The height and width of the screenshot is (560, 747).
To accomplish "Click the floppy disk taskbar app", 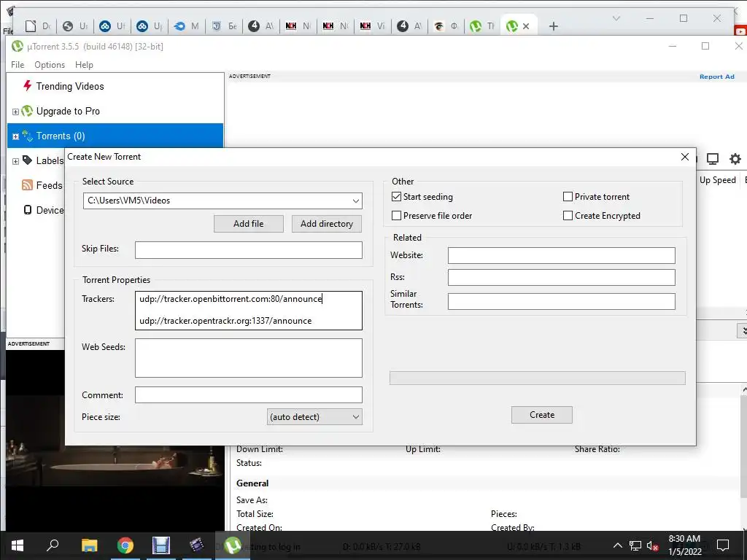I will 161,545.
